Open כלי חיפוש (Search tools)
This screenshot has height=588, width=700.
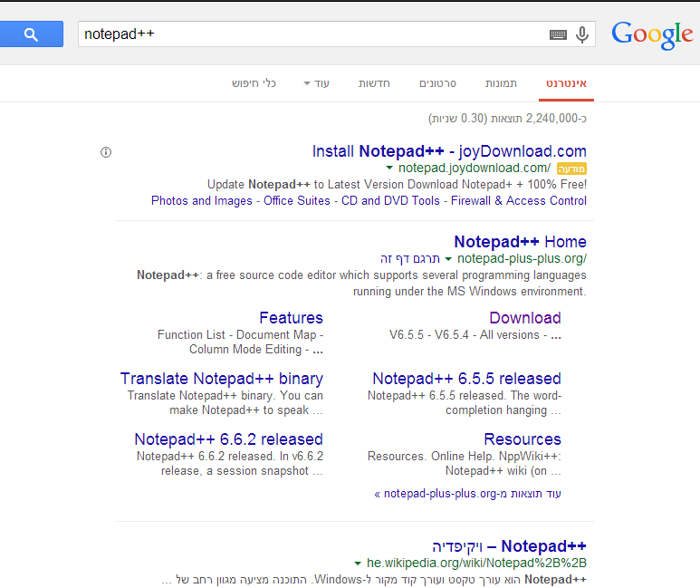pyautogui.click(x=254, y=83)
